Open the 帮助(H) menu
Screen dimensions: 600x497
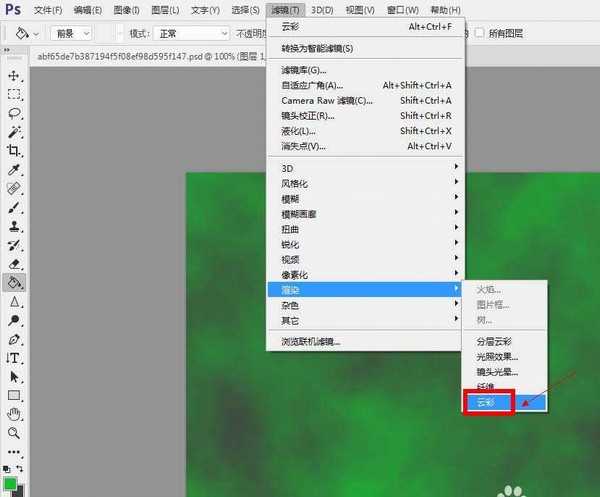coord(445,10)
